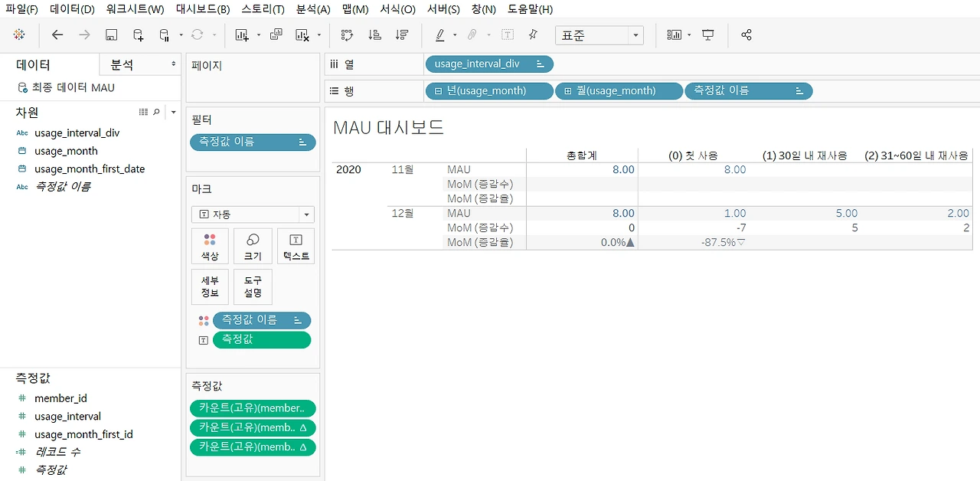This screenshot has width=980, height=481.
Task: Click the Sort descending icon
Action: [401, 35]
